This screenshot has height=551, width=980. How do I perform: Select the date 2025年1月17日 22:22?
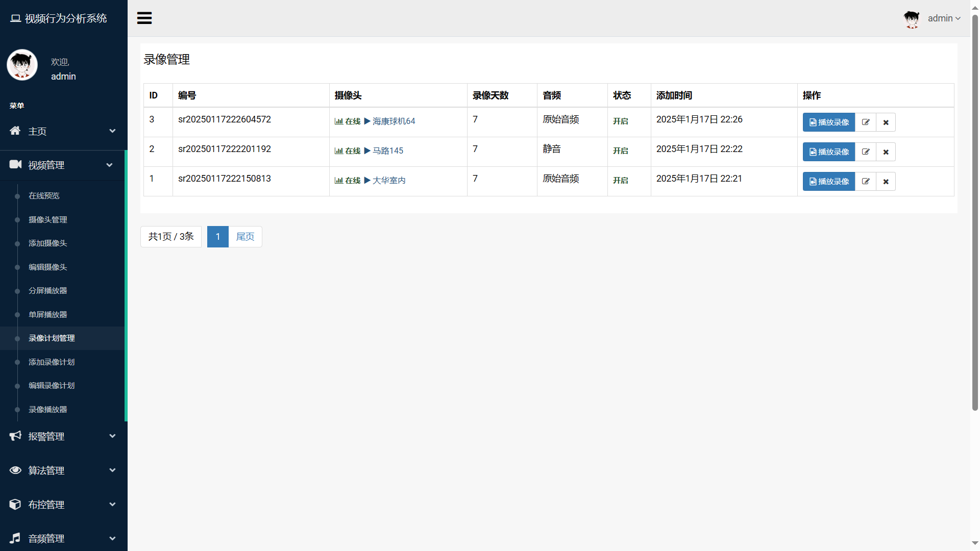[699, 149]
